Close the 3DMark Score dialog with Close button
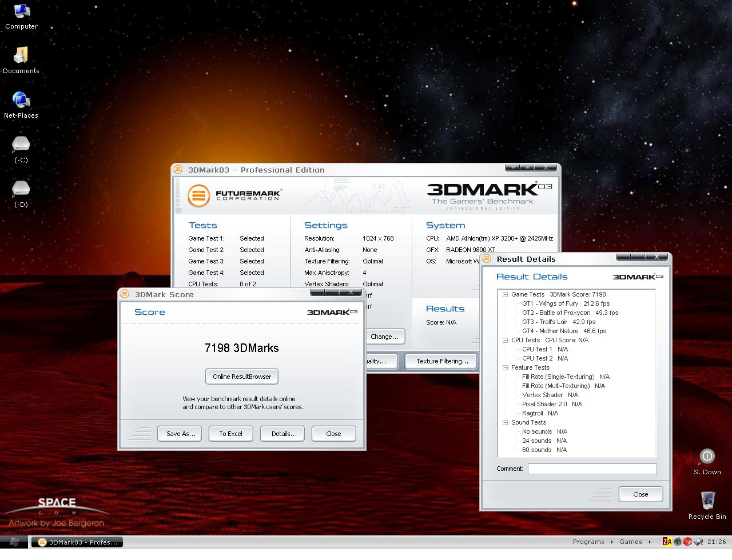The height and width of the screenshot is (560, 732). click(x=333, y=434)
